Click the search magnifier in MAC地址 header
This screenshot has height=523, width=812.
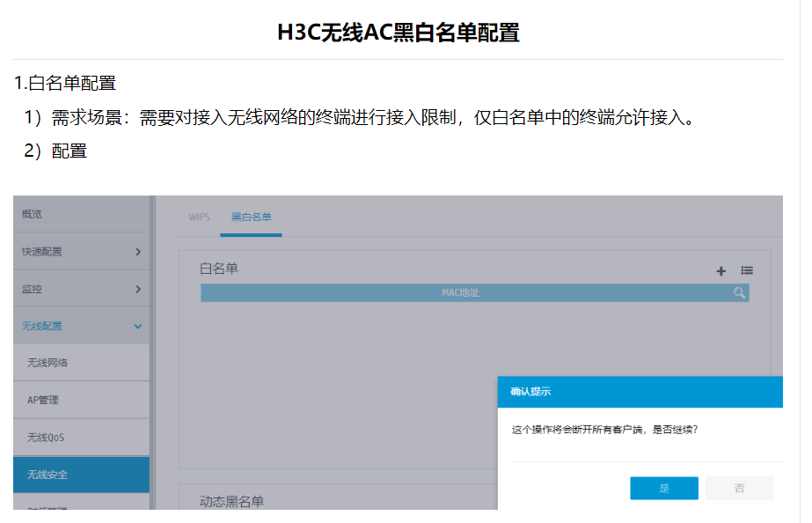click(x=739, y=293)
